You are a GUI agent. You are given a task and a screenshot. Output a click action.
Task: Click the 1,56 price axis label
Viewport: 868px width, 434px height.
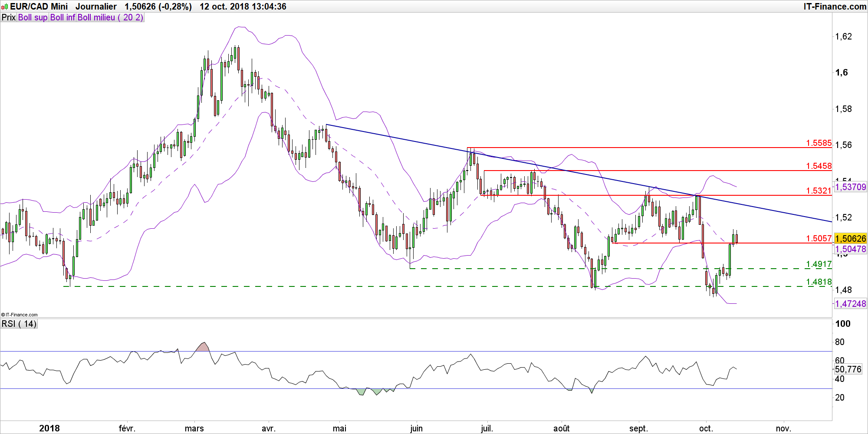tap(844, 145)
